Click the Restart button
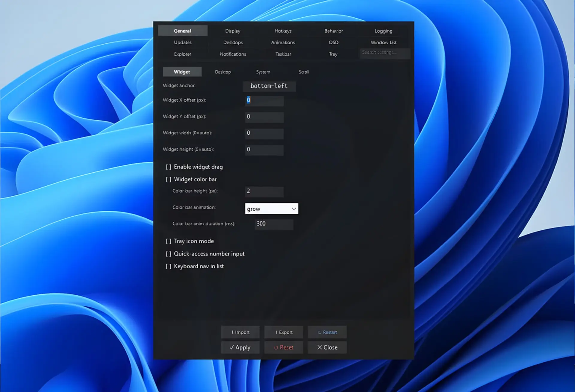This screenshot has width=575, height=392. pyautogui.click(x=327, y=332)
